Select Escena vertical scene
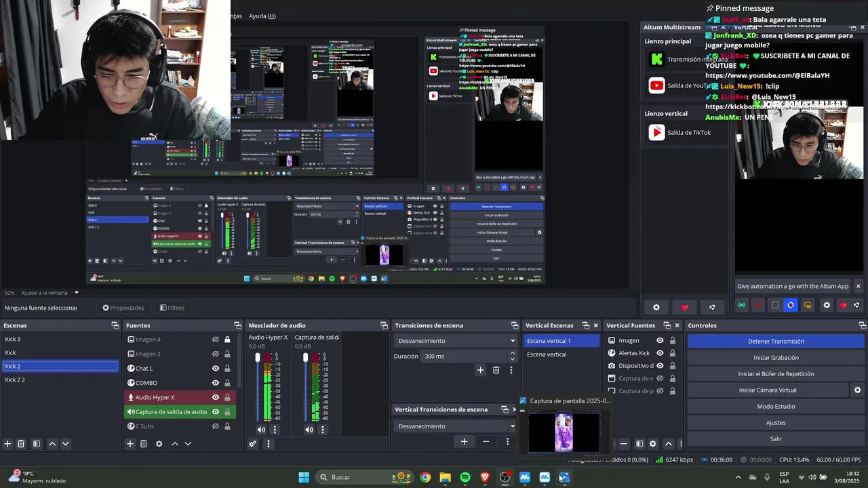 point(561,354)
